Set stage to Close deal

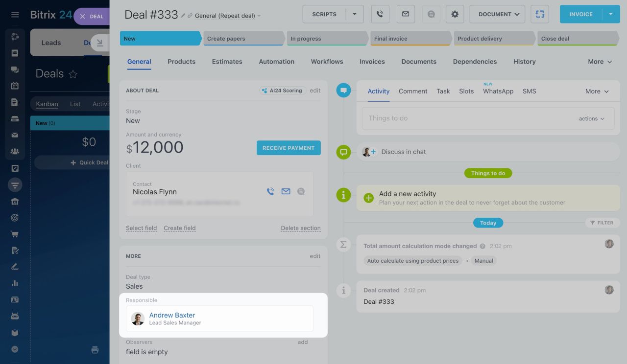[x=579, y=39]
